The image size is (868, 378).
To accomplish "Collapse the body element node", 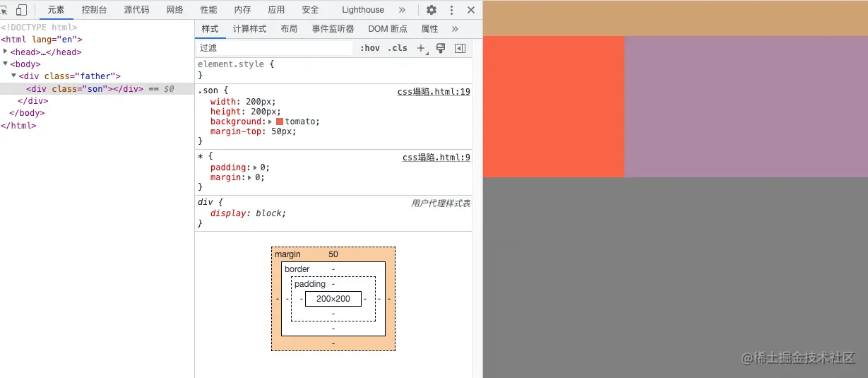I will point(6,64).
